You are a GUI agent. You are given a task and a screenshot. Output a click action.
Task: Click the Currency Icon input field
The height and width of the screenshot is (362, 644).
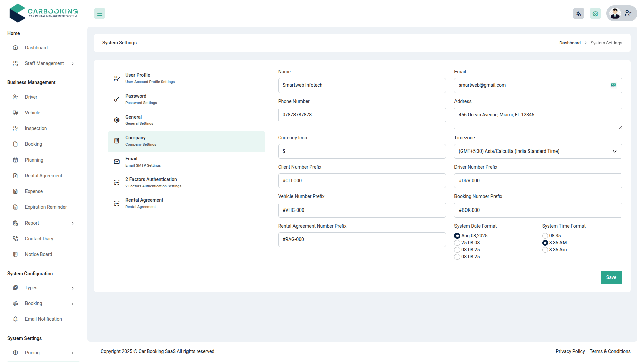(x=362, y=152)
